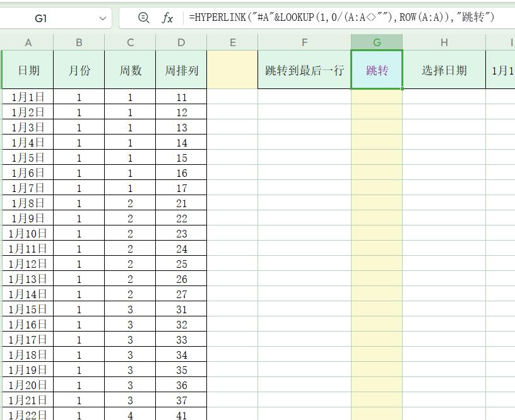Select the 周数 cell in 1月9日 row

pyautogui.click(x=130, y=219)
